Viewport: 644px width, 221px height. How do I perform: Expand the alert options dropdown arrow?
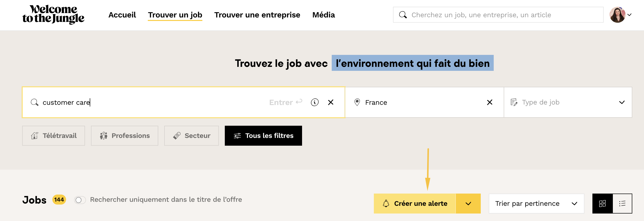point(468,204)
